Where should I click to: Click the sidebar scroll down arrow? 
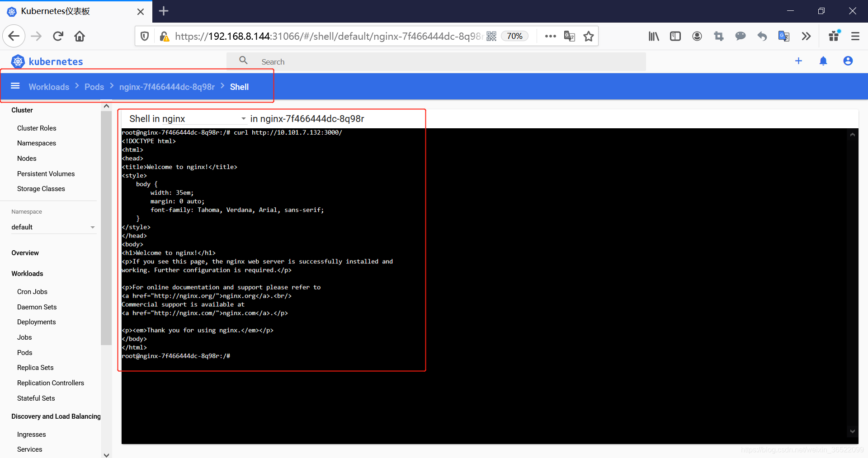pos(106,455)
